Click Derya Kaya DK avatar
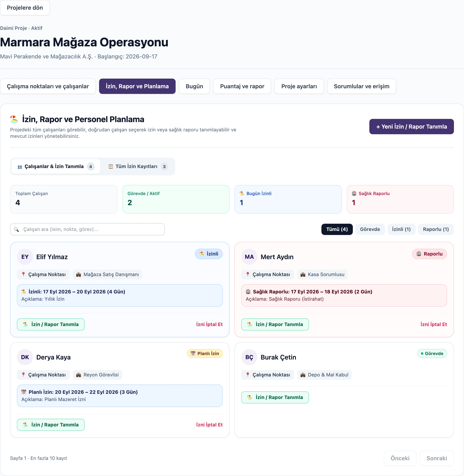The width and height of the screenshot is (464, 476). (x=25, y=357)
